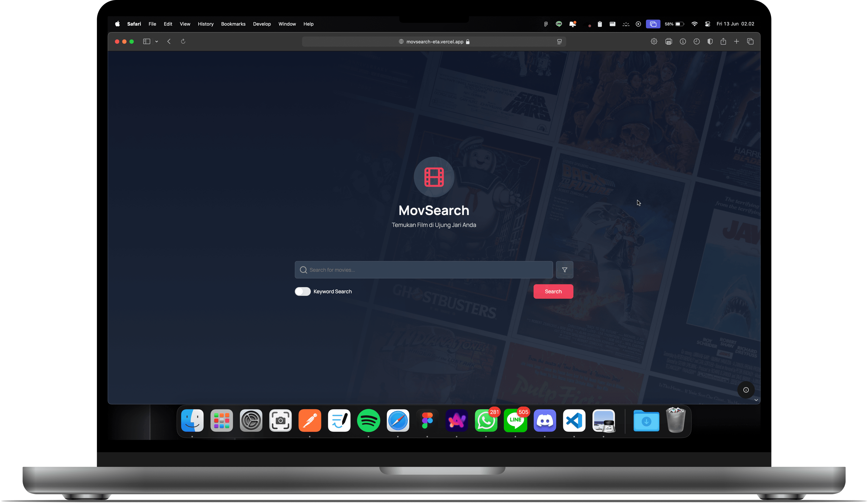Toggle the Safari sidebar button
The height and width of the screenshot is (503, 868).
(146, 42)
